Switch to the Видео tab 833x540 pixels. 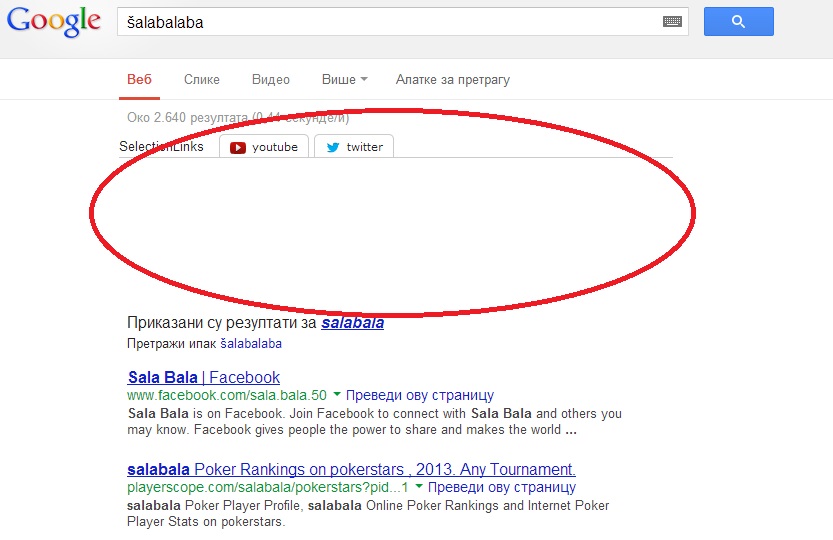click(270, 80)
